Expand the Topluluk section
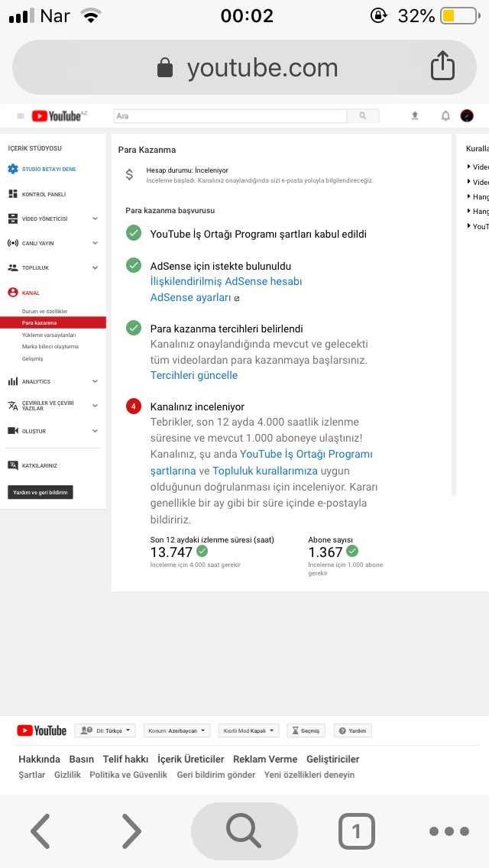Viewport: 489px width, 868px height. coord(96,267)
